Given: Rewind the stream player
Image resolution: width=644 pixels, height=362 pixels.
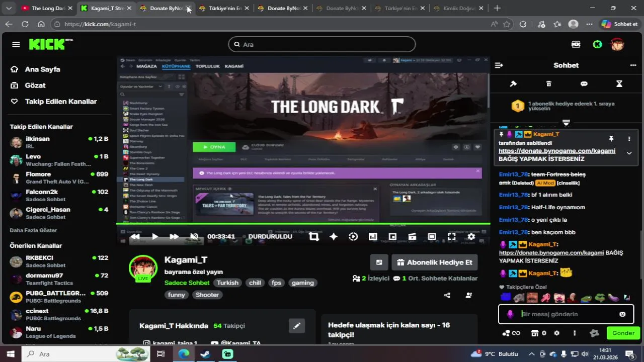Looking at the screenshot, I should coord(135,236).
